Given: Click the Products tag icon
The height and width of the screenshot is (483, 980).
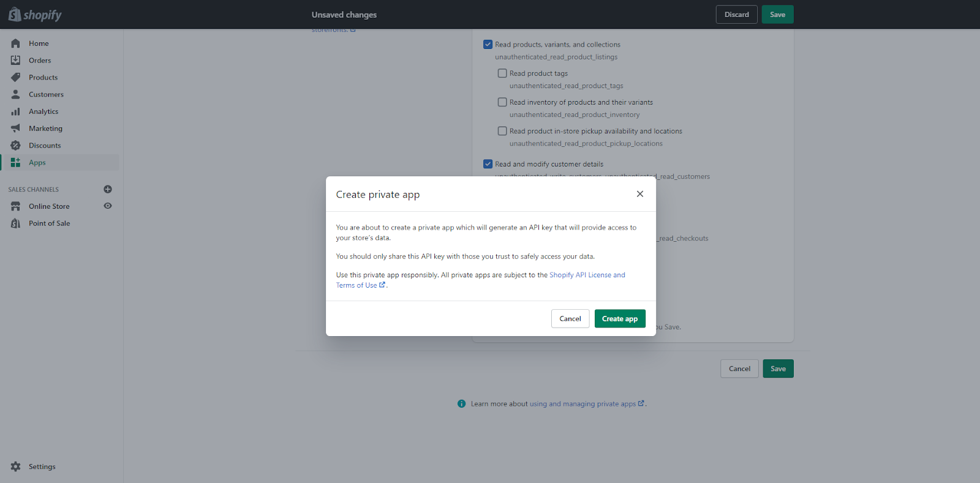Looking at the screenshot, I should click(x=15, y=77).
